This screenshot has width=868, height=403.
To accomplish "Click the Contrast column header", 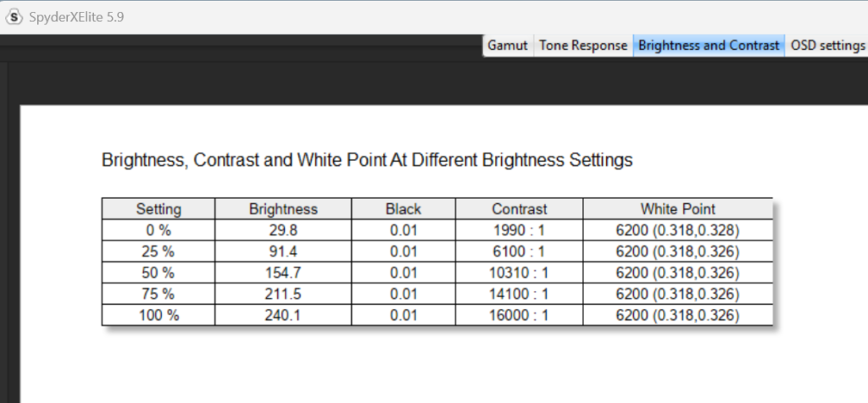I will (519, 208).
